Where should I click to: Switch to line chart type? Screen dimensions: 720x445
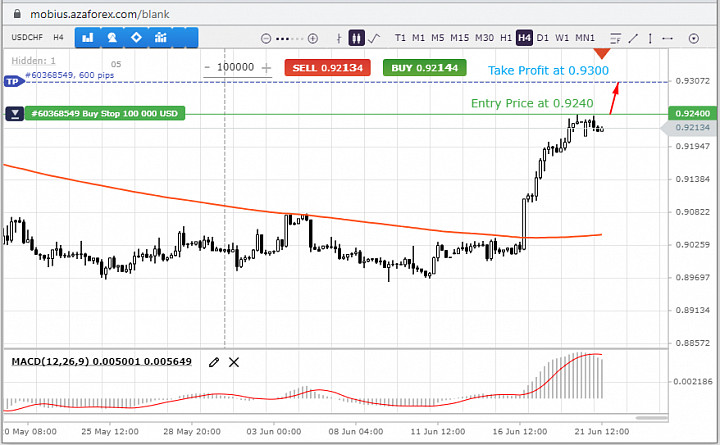click(x=374, y=38)
